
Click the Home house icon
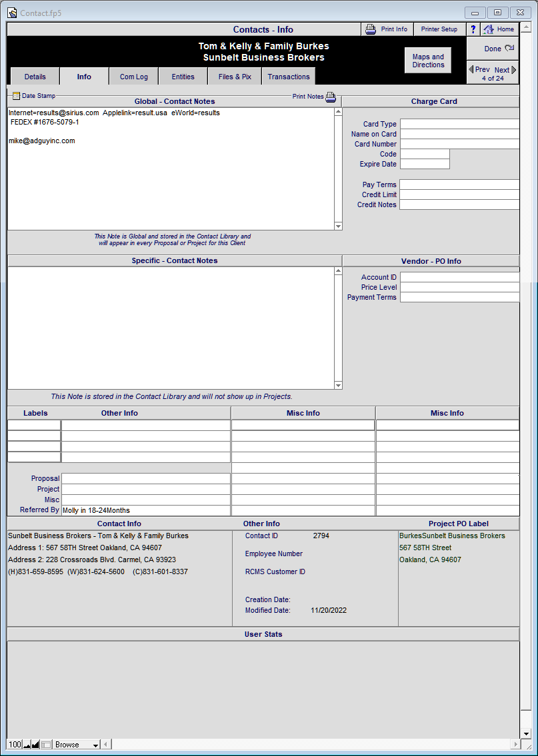[489, 29]
